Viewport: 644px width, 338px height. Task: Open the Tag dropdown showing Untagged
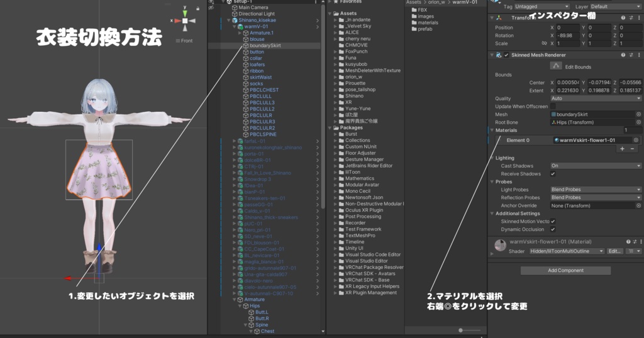click(x=542, y=6)
